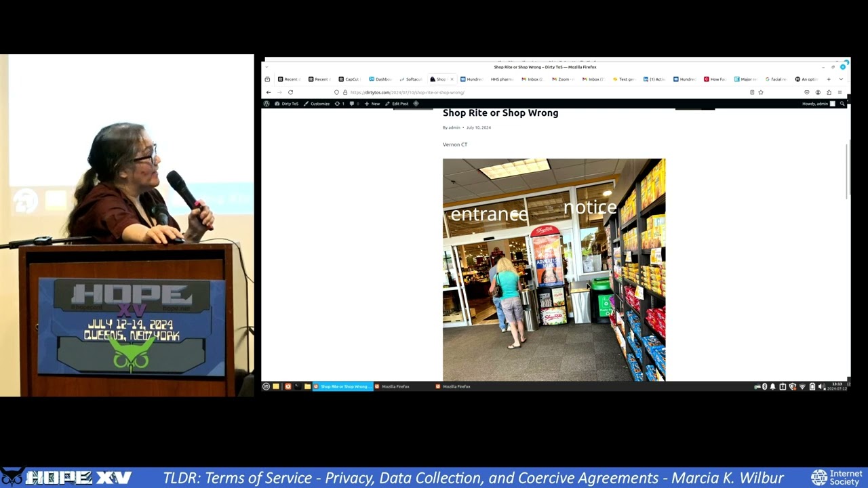868x488 pixels.
Task: Click Edit Post in the admin bar
Action: click(x=397, y=104)
